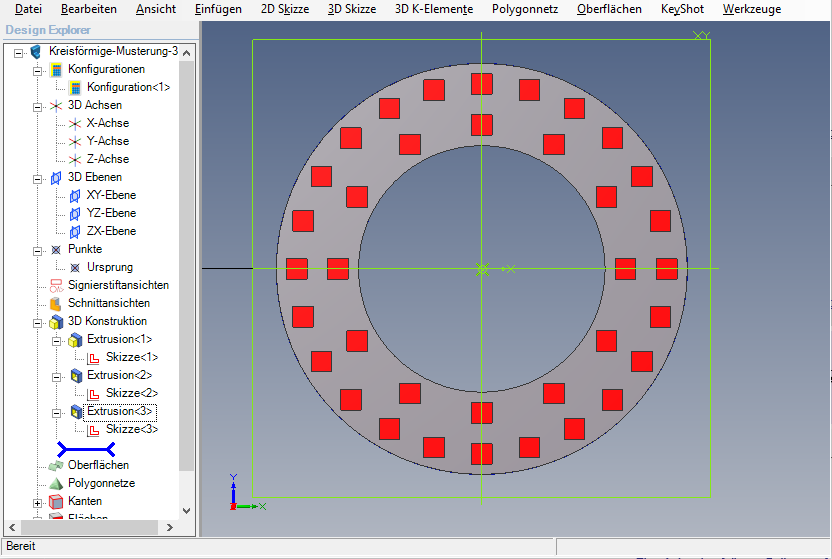Select the Extrusion<3> label
The width and height of the screenshot is (832, 559).
pos(119,412)
